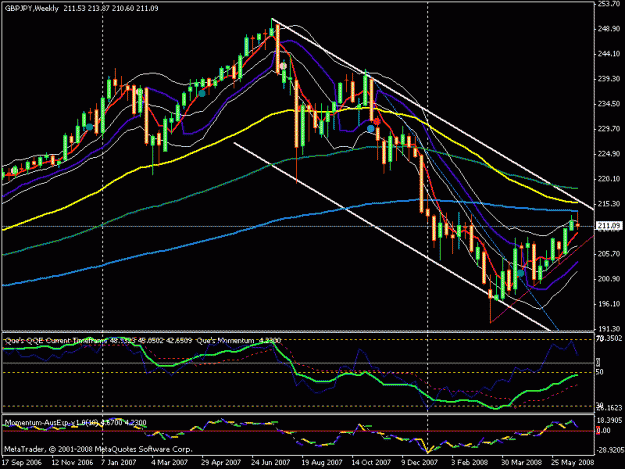
Task: Click the price label 244.10
Action: coord(609,54)
